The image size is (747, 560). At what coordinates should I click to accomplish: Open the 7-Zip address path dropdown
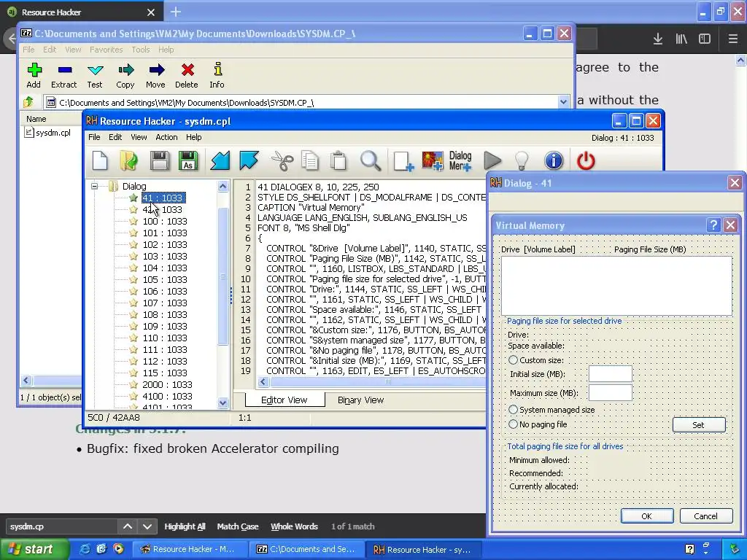point(563,102)
